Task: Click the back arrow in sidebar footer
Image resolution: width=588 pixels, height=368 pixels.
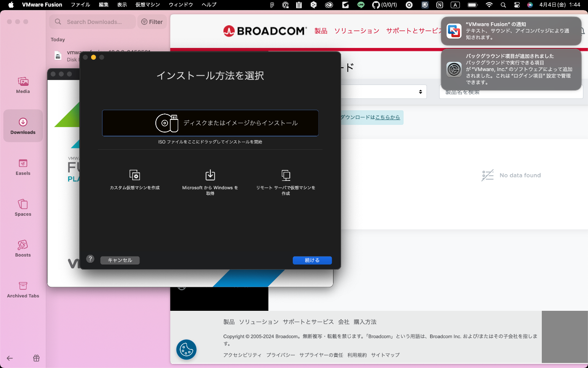Action: pos(10,358)
